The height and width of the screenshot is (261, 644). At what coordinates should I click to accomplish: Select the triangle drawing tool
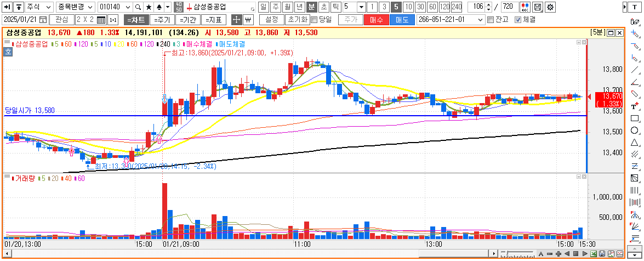pyautogui.click(x=635, y=143)
